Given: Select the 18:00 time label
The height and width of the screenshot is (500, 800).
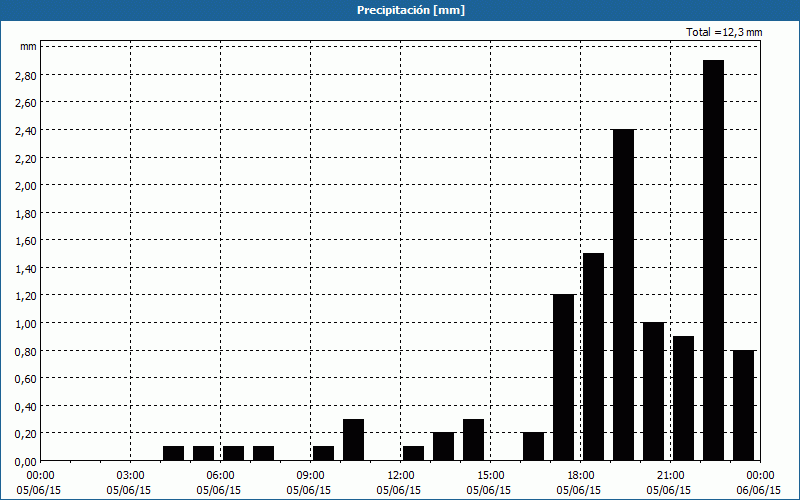Looking at the screenshot, I should 581,476.
